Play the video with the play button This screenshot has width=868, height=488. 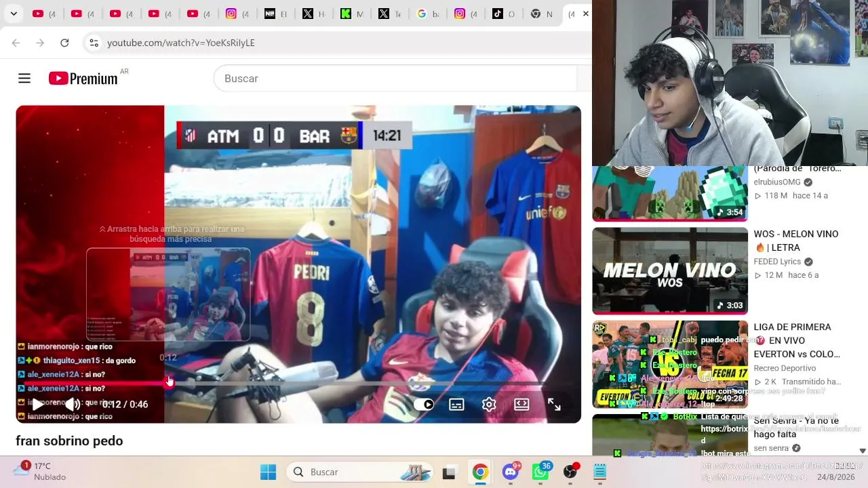37,405
